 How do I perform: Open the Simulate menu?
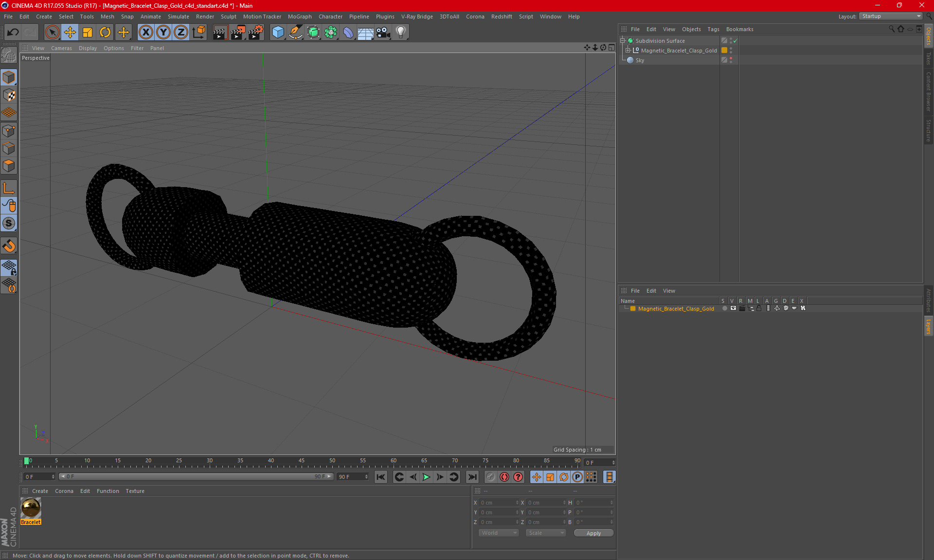[x=178, y=17]
